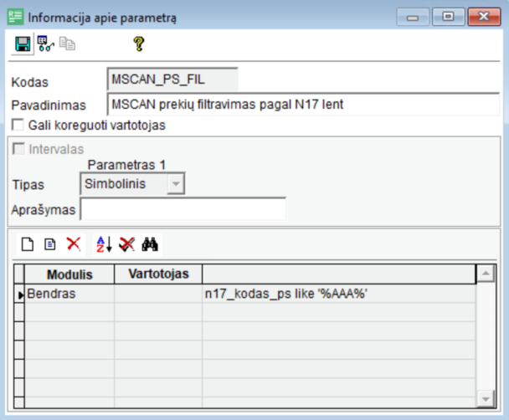Click the Vartotojas column header
Viewport: 509px width, 420px height.
[158, 274]
